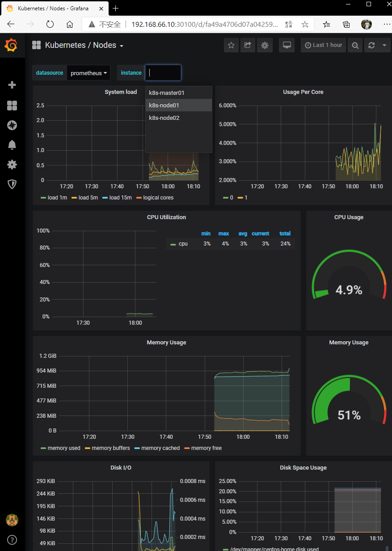The image size is (392, 551).
Task: Reload the browser page
Action: pos(50,25)
